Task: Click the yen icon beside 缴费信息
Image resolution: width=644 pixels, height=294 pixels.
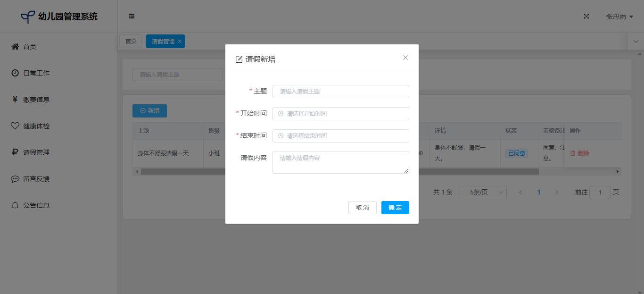Action: (15, 99)
